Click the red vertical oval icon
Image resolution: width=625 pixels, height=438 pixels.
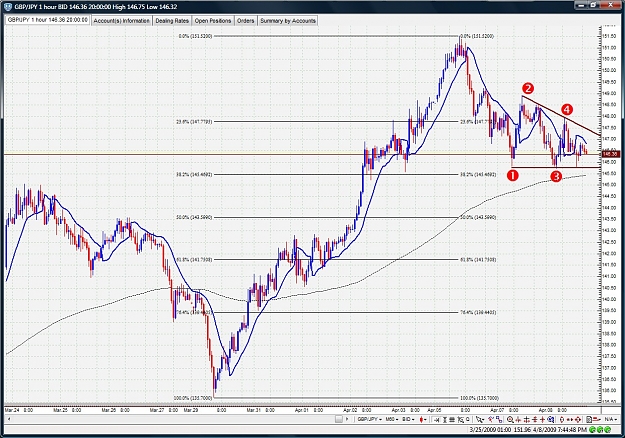tap(562, 419)
